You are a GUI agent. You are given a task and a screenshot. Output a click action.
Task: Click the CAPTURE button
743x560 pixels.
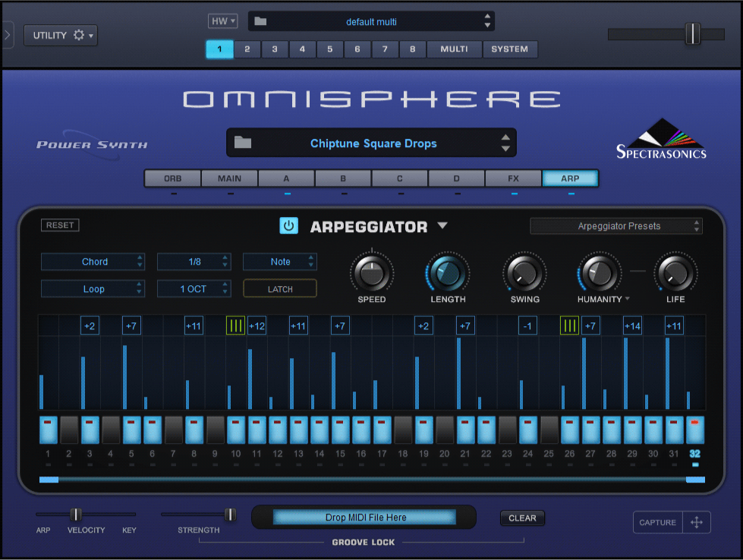pos(658,522)
